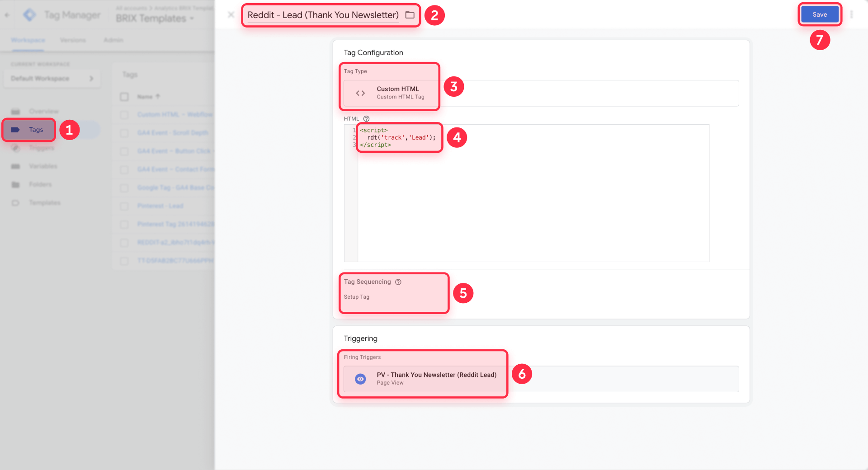This screenshot has height=470, width=868.
Task: Open the more options menu beside Save
Action: coord(851,14)
